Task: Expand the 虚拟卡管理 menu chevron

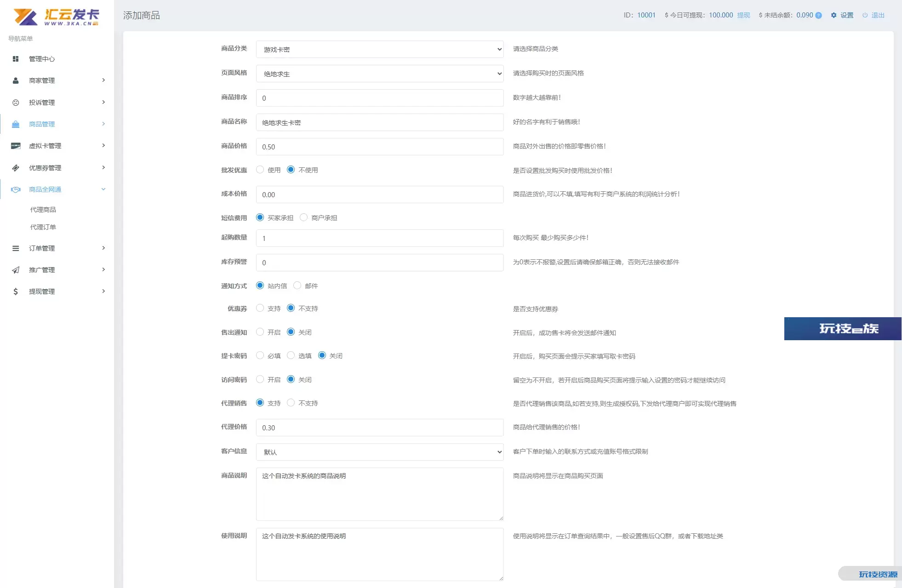Action: click(x=103, y=146)
